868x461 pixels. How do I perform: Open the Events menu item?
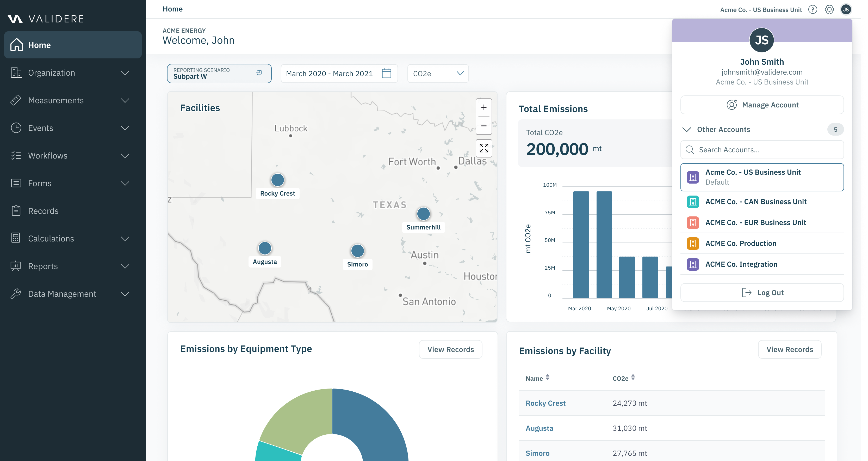[x=73, y=128]
